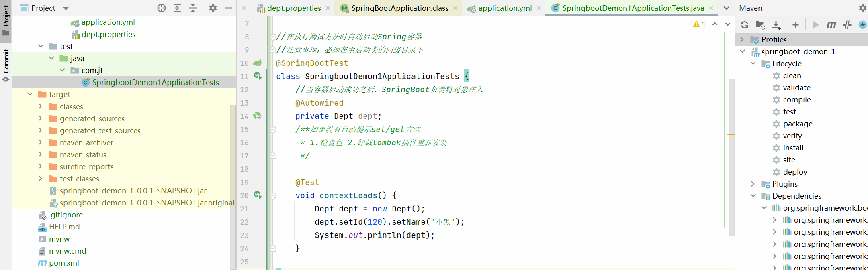Go to previous highlighted error arrow
Image resolution: width=868 pixels, height=270 pixels.
(715, 24)
